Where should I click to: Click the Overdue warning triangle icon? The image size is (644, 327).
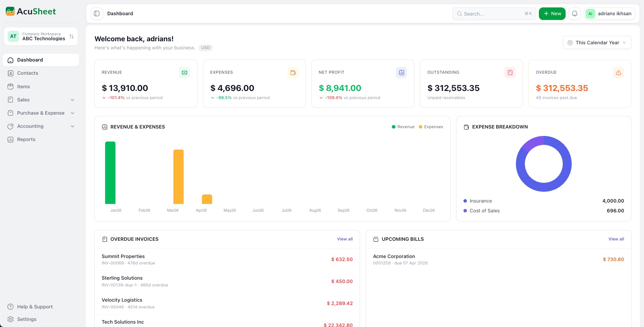618,72
